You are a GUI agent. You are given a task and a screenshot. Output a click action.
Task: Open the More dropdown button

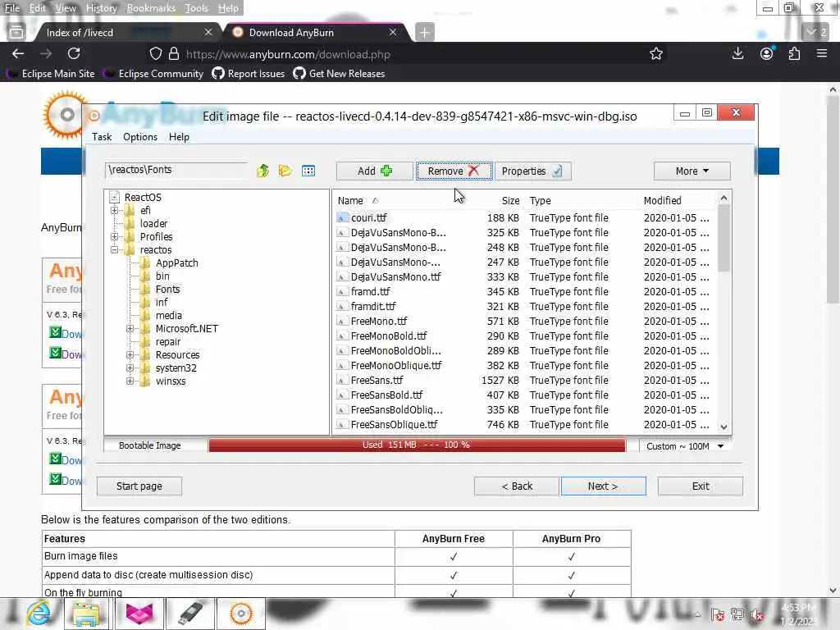click(692, 171)
